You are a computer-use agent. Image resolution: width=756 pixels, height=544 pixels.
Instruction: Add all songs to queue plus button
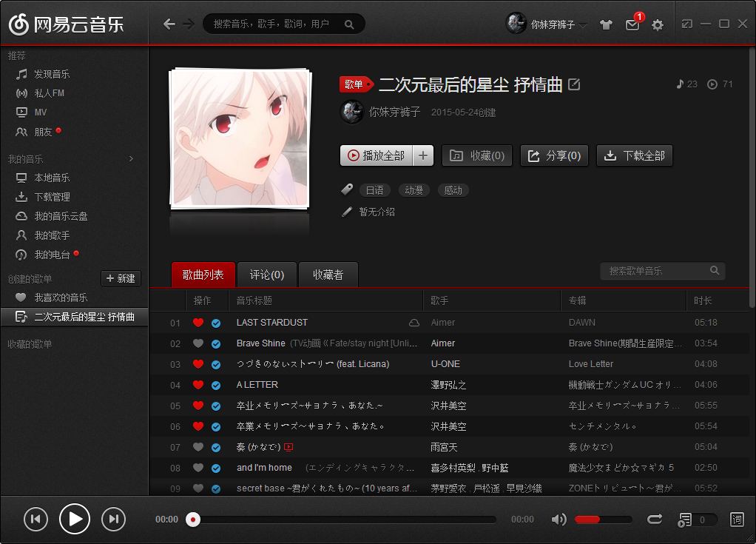coord(423,155)
